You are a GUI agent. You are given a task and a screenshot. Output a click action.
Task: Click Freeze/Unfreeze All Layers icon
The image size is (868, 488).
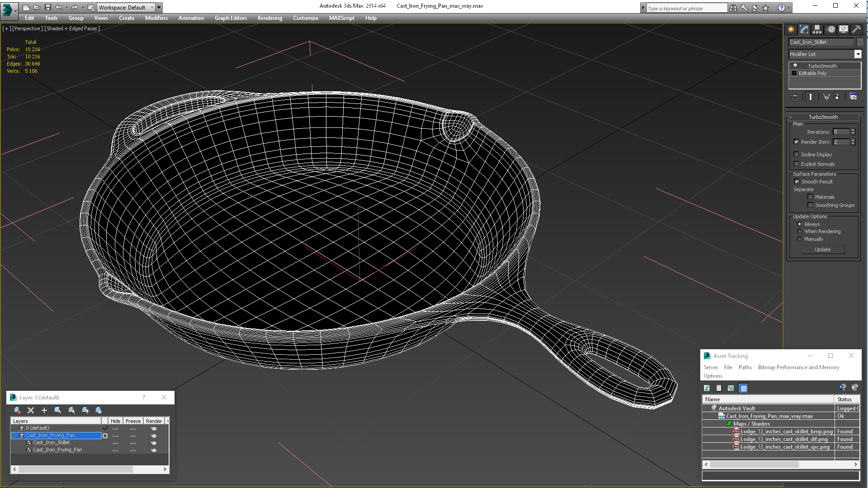(99, 410)
